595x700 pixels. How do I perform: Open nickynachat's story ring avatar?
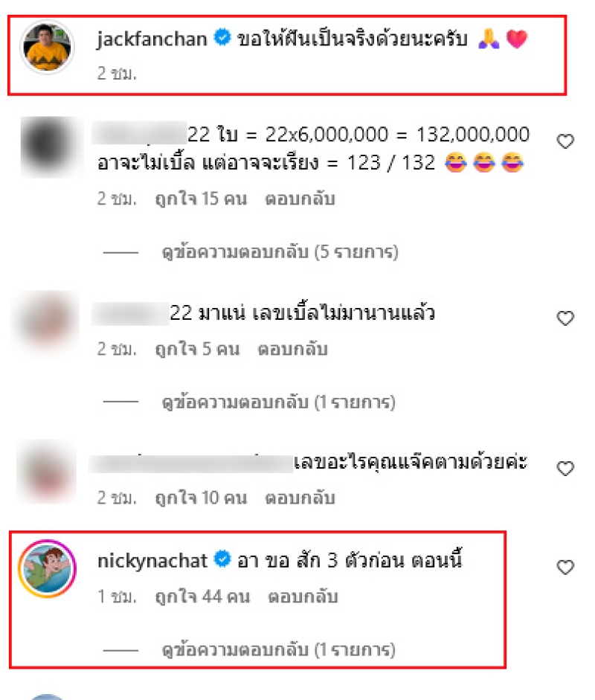pos(48,568)
